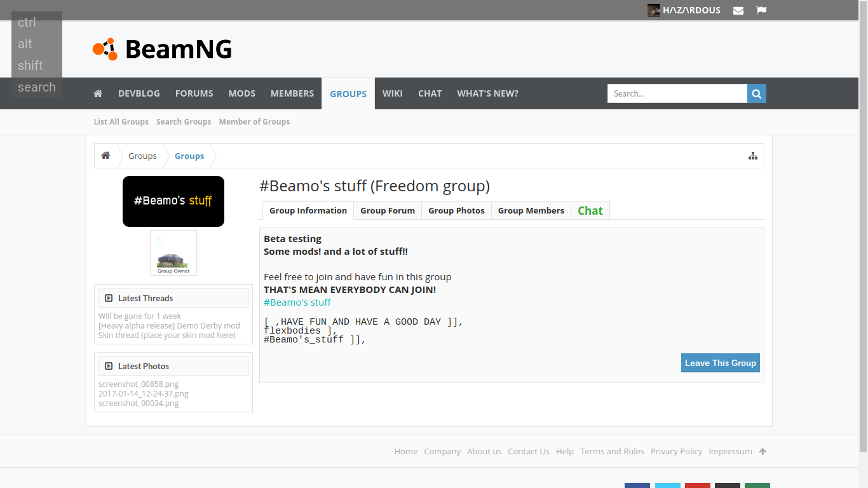The image size is (868, 488).
Task: Open photo 2017-01-14_12-24-37.png
Action: click(x=144, y=393)
